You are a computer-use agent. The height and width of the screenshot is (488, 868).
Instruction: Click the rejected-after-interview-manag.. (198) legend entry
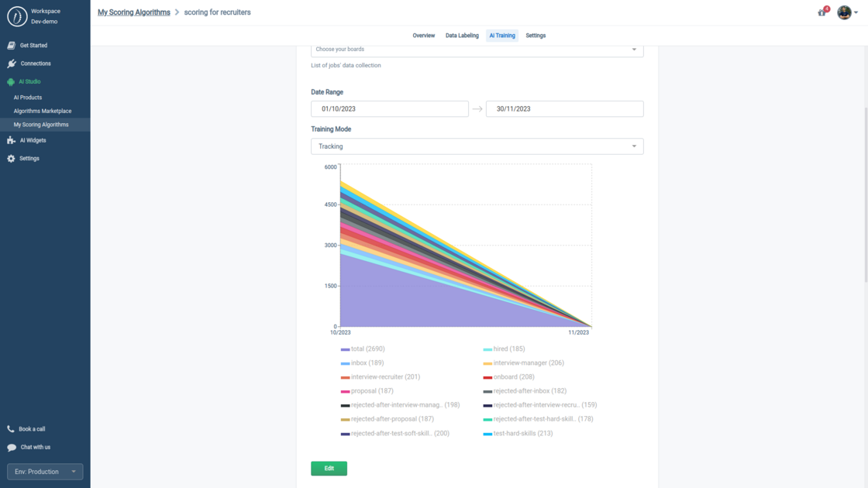(400, 405)
